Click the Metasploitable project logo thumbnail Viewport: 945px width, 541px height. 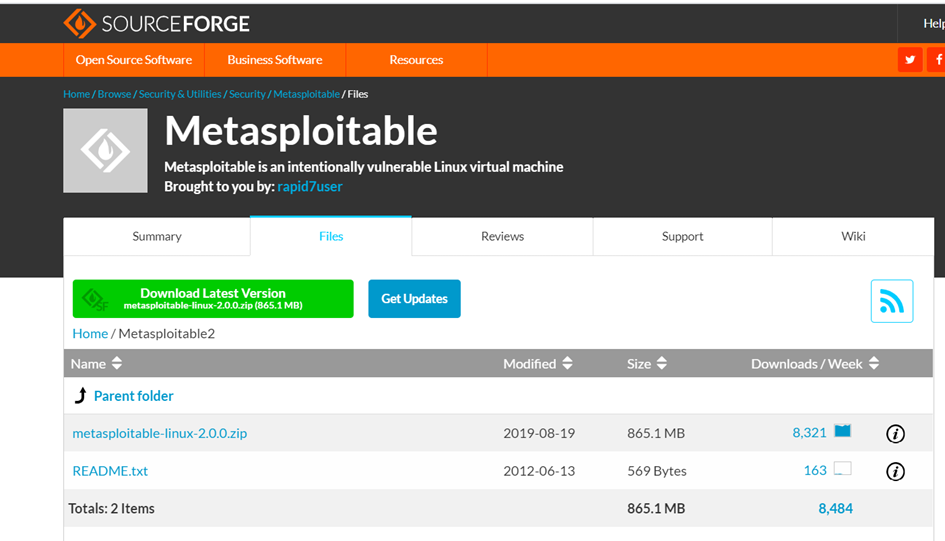click(x=105, y=151)
